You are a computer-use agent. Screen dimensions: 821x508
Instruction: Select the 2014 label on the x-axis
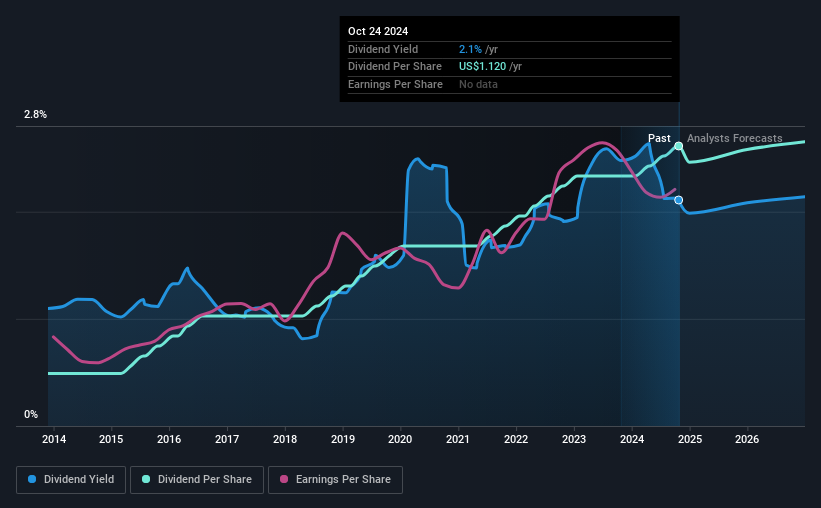(54, 439)
